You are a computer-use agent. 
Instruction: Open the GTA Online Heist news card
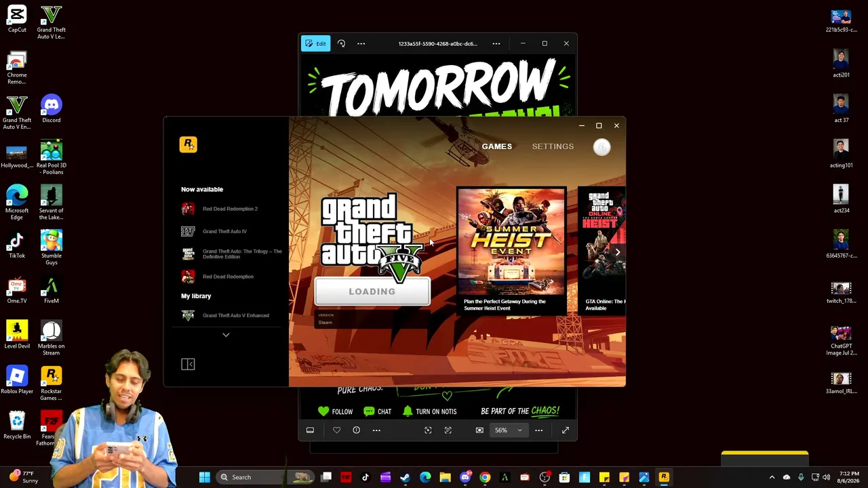coord(602,251)
